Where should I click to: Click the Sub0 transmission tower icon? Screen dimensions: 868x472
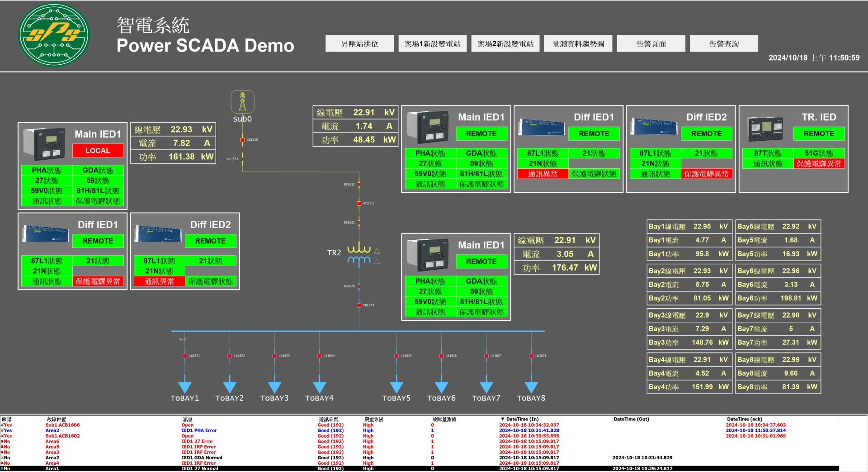pos(242,101)
